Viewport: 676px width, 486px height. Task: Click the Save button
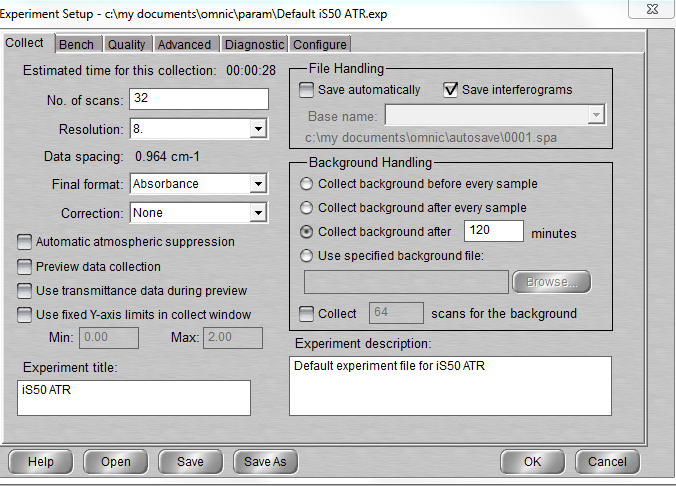click(x=191, y=462)
